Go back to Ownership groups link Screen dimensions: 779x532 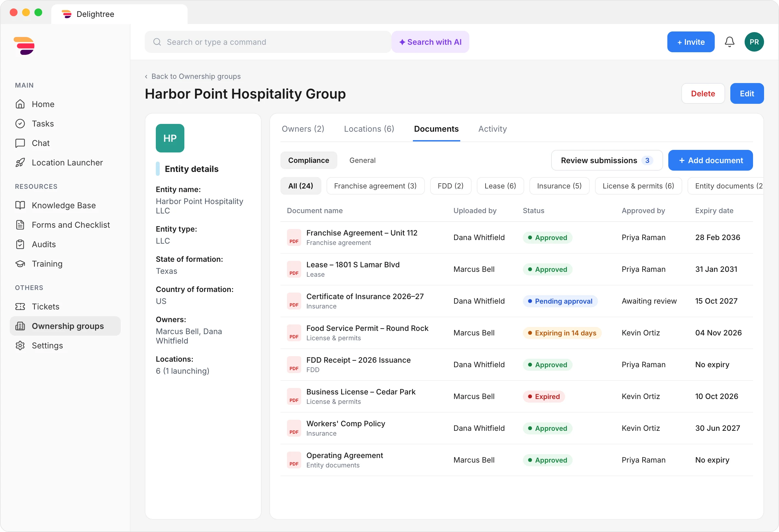[193, 76]
